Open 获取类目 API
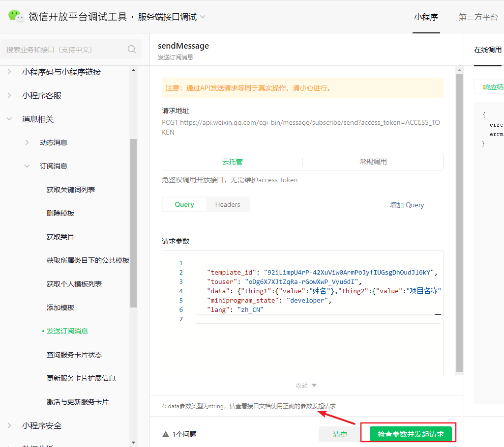The width and height of the screenshot is (504, 447). 60,237
